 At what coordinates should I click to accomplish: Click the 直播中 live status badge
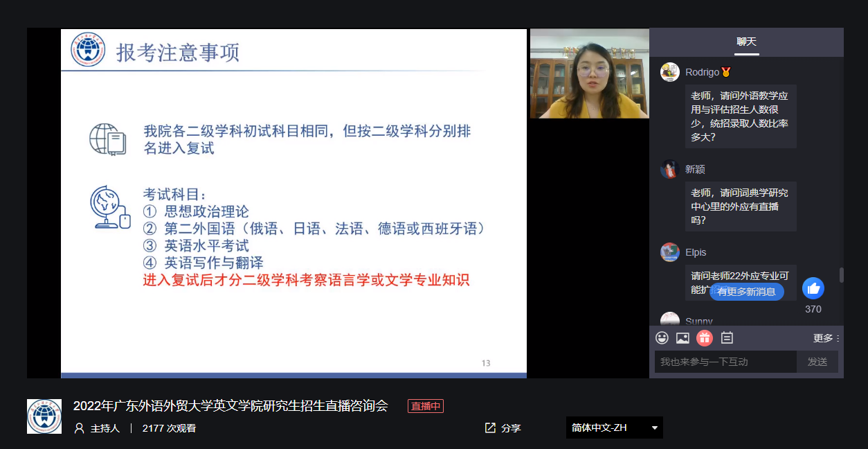point(425,406)
